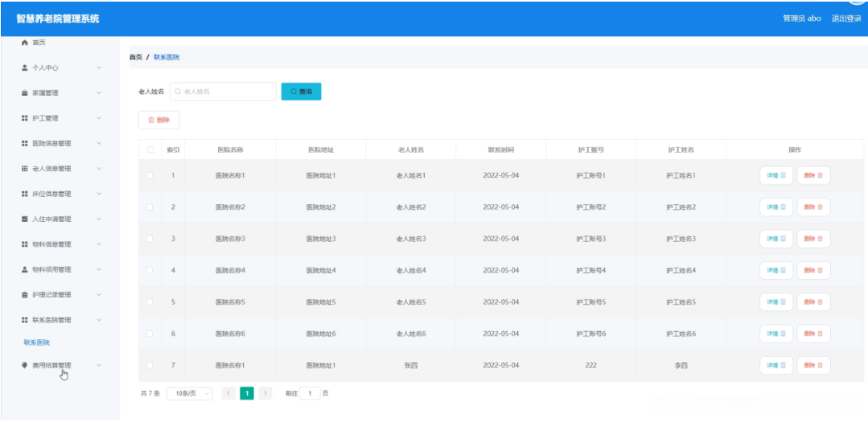Open 详情 for row 1 医院名称1
The width and height of the screenshot is (868, 422).
point(776,175)
